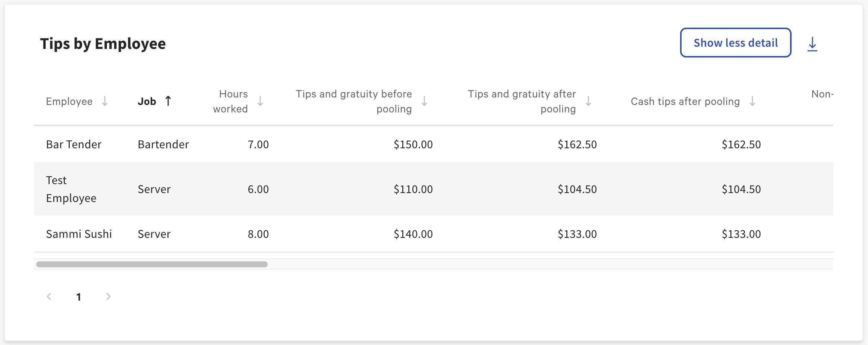Click the sort arrow for Tips before pooling
868x345 pixels.
tap(425, 101)
